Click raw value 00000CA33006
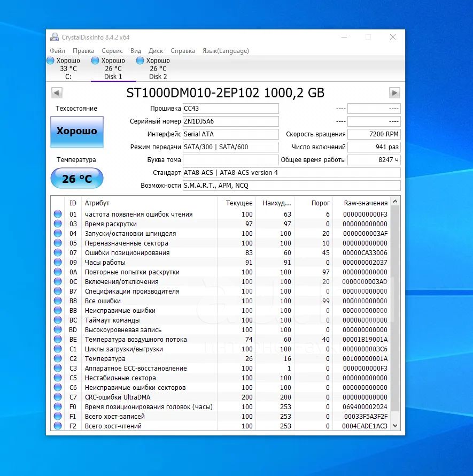 pyautogui.click(x=365, y=252)
